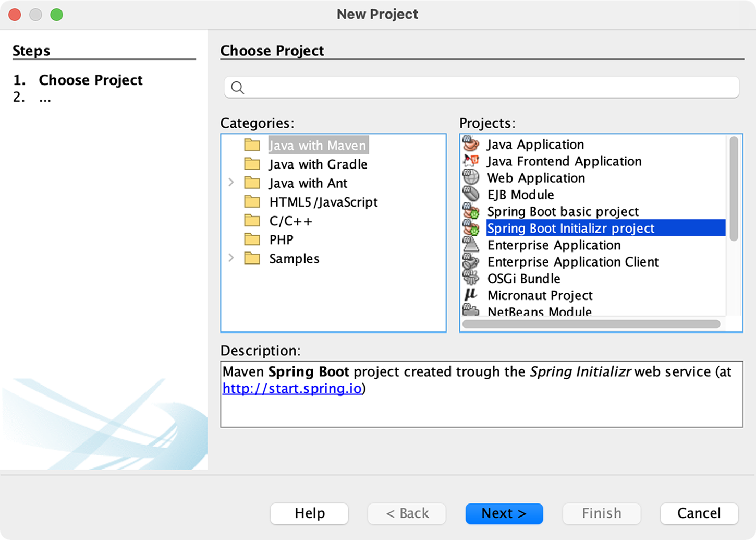Choose the EJB Module project type
Screen dimensions: 756x540
coord(520,194)
